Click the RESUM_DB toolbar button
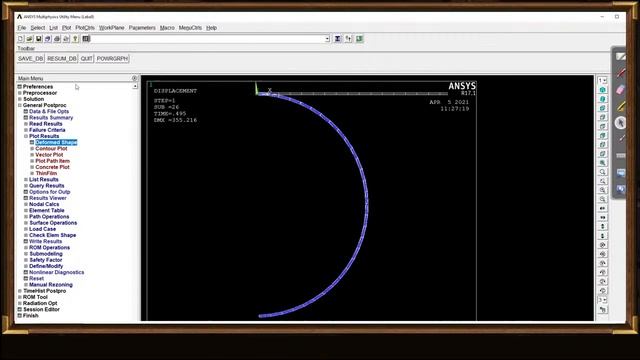The width and height of the screenshot is (640, 360). pyautogui.click(x=62, y=59)
